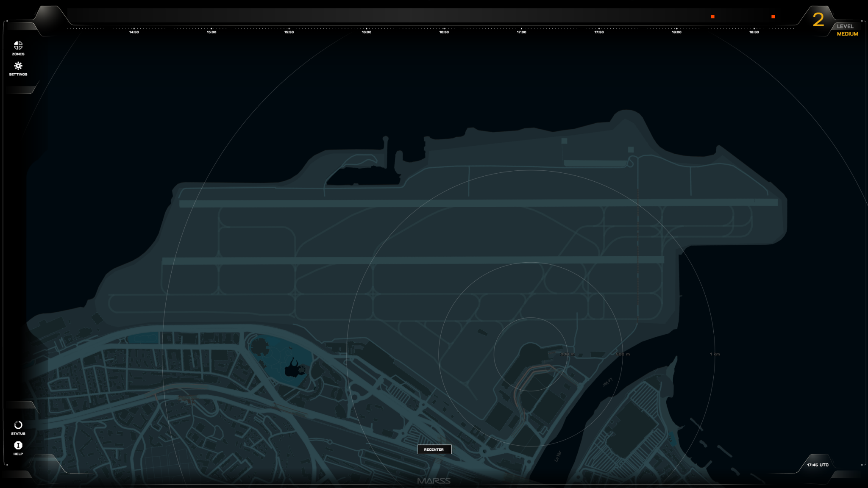Select the 18:30 timeline tick

754,32
